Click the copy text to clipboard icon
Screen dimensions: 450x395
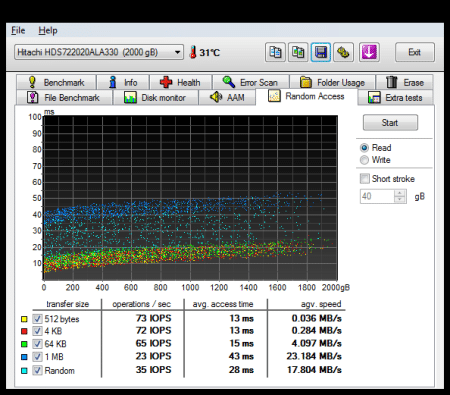[275, 52]
